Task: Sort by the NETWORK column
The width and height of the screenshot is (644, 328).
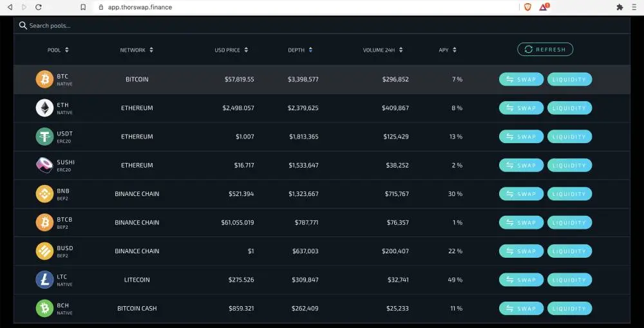Action: pos(137,50)
